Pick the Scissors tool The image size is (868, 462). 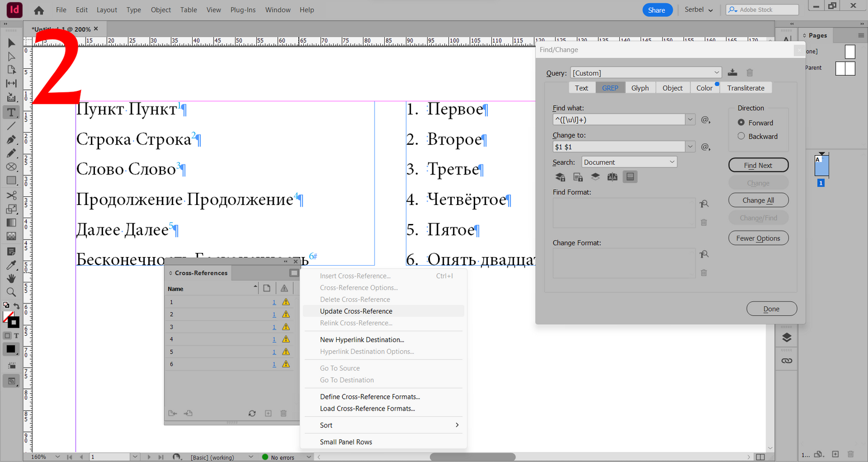tap(11, 196)
